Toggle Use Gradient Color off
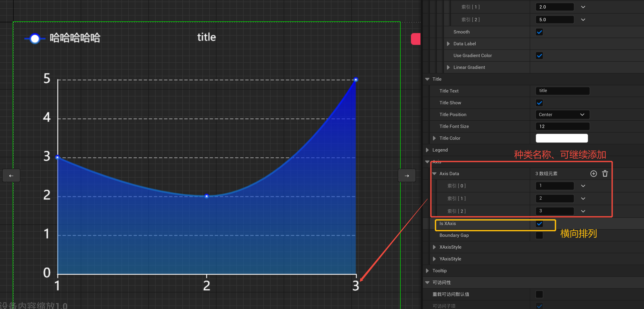The image size is (644, 309). (x=539, y=56)
